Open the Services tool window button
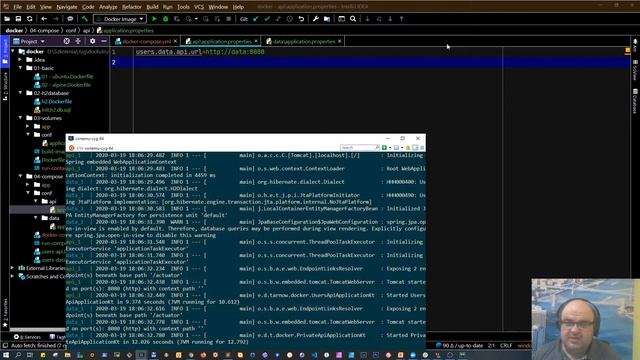 [x=27, y=337]
